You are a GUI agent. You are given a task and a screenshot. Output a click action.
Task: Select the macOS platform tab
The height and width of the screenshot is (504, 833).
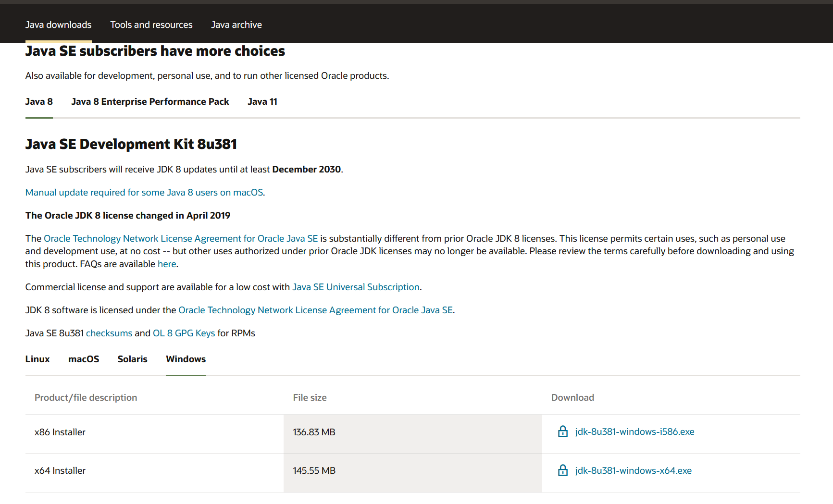(x=84, y=359)
